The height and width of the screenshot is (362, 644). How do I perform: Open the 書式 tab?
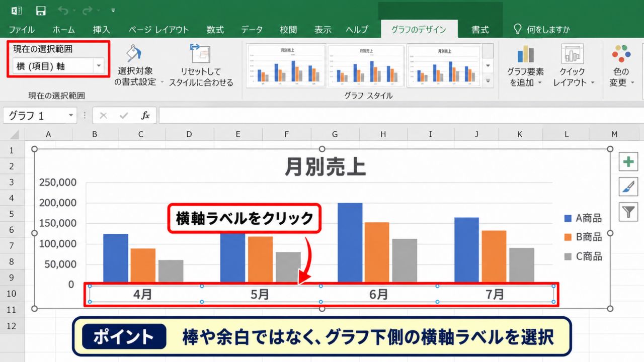pos(480,30)
